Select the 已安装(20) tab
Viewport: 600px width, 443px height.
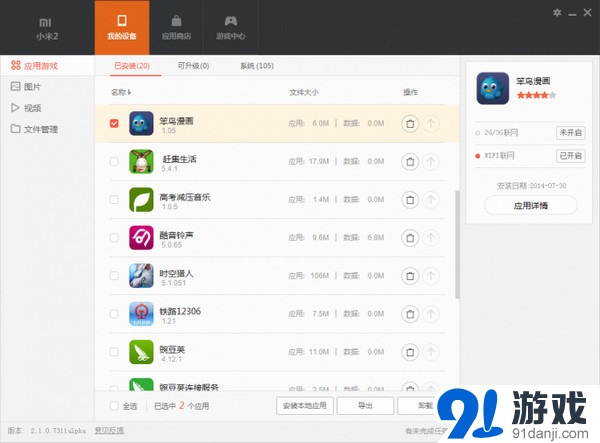pos(132,66)
